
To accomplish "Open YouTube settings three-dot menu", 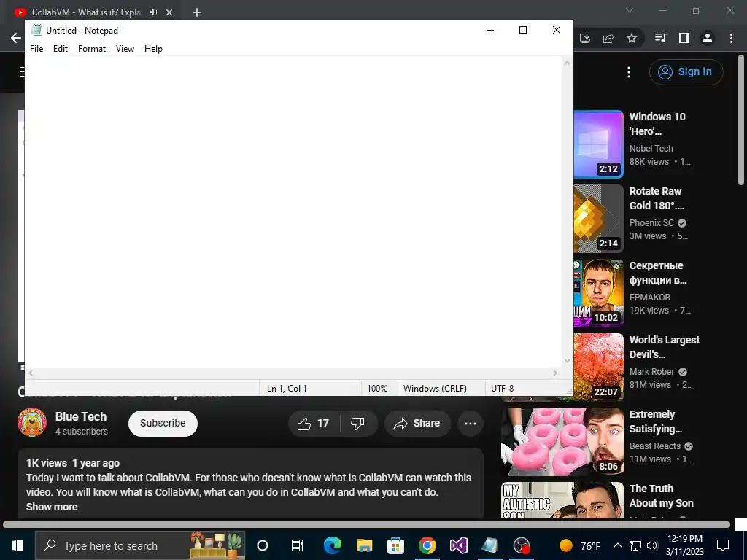I will (629, 72).
